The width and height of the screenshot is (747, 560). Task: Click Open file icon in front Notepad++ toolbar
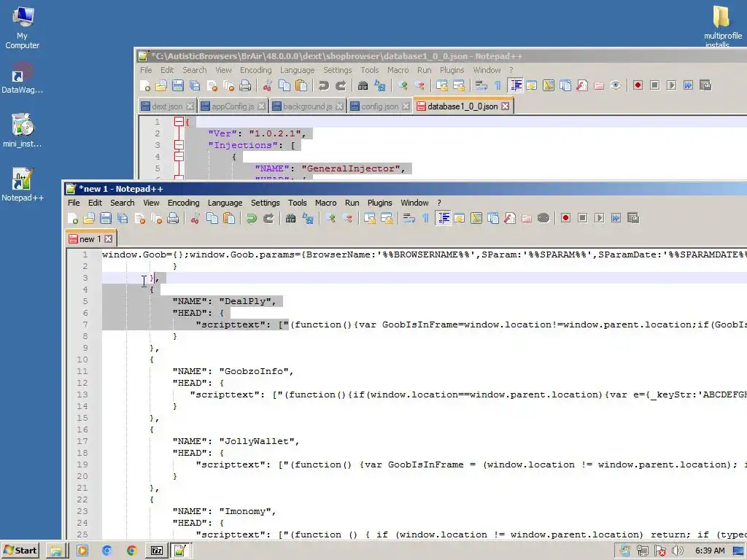coord(89,219)
